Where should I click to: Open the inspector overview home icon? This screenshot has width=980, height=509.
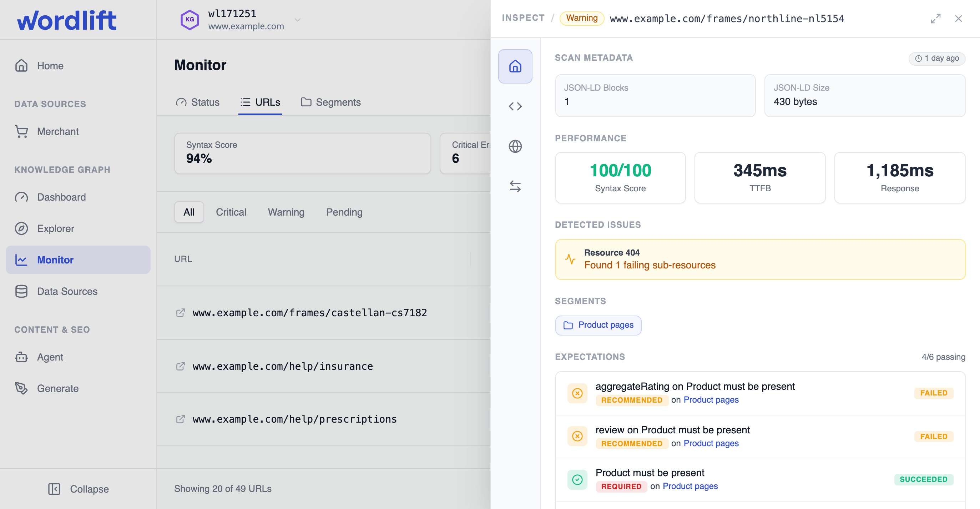pos(515,66)
